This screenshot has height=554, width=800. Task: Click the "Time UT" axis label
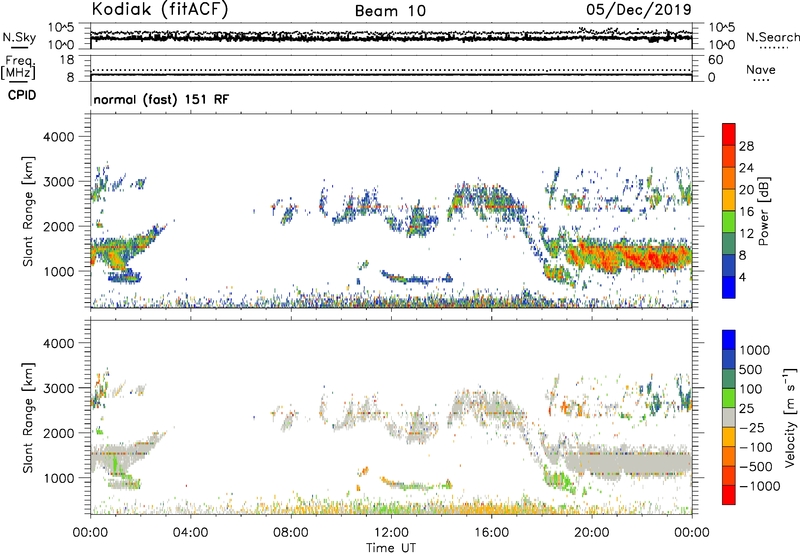coord(391,548)
